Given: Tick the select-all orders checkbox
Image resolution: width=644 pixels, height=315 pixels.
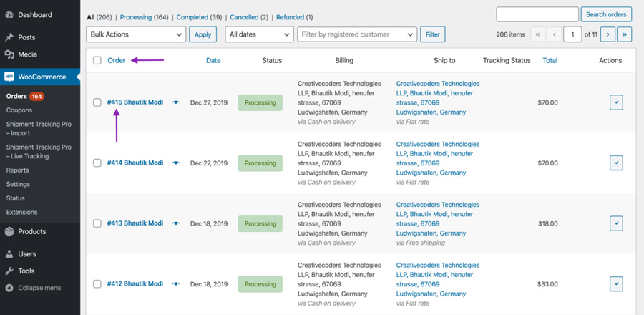Looking at the screenshot, I should point(97,61).
